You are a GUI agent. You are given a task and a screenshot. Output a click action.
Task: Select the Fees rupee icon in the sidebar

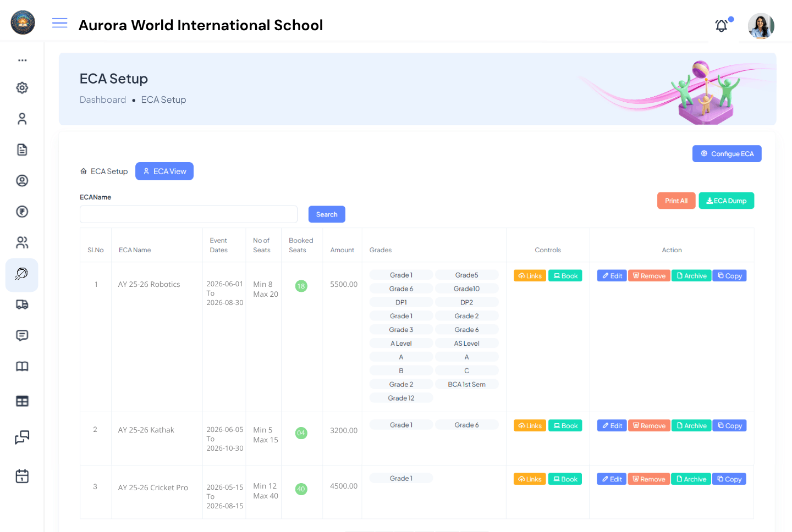tap(22, 212)
